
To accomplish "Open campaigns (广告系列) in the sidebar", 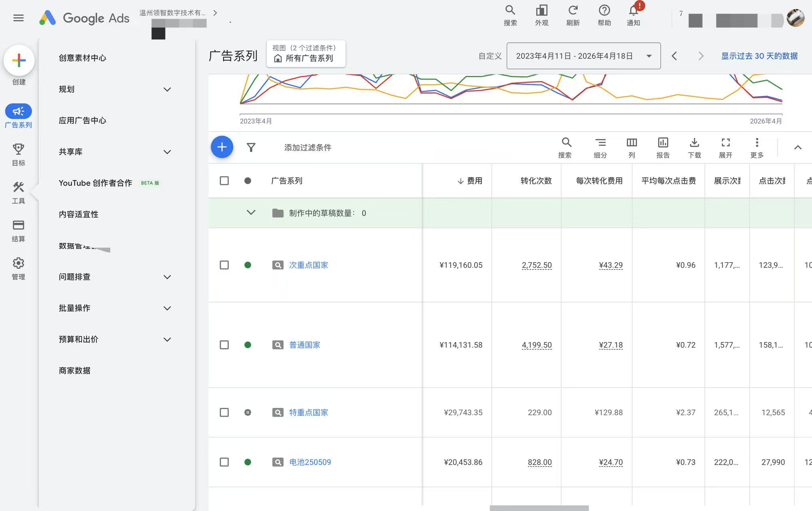I will click(18, 116).
